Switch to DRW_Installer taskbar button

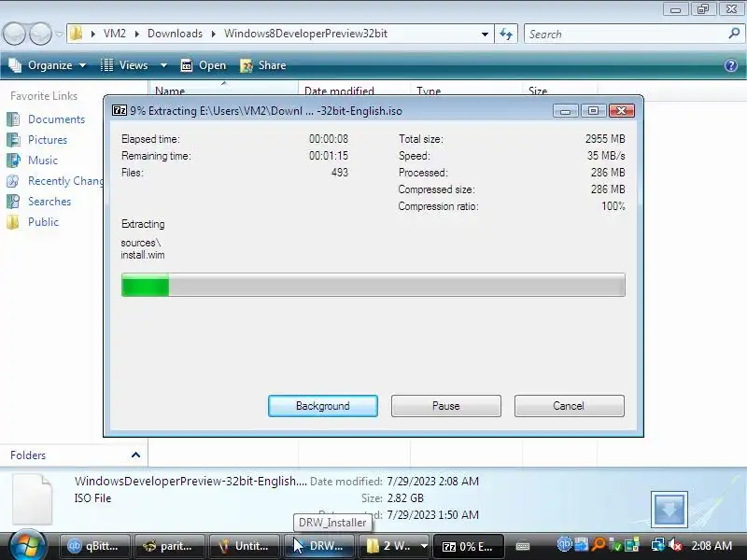319,546
